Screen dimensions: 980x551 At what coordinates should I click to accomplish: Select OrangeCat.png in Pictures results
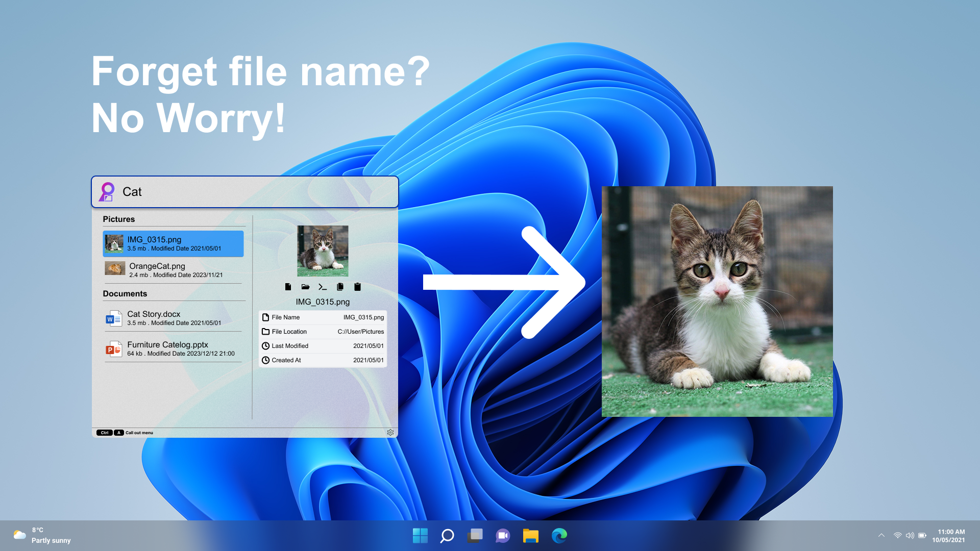[x=174, y=269]
